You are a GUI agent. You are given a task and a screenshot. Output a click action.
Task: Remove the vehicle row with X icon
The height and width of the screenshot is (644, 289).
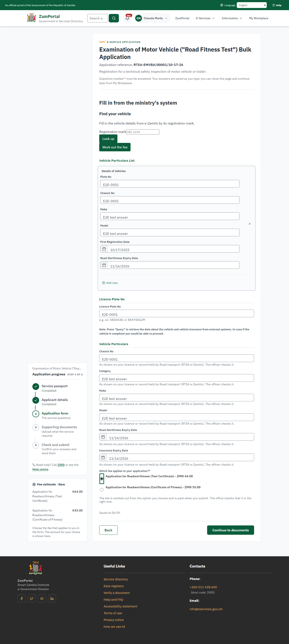[249, 224]
